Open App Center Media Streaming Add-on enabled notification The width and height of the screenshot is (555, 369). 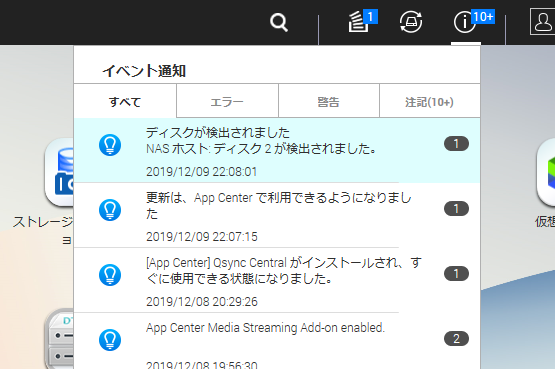(x=277, y=341)
